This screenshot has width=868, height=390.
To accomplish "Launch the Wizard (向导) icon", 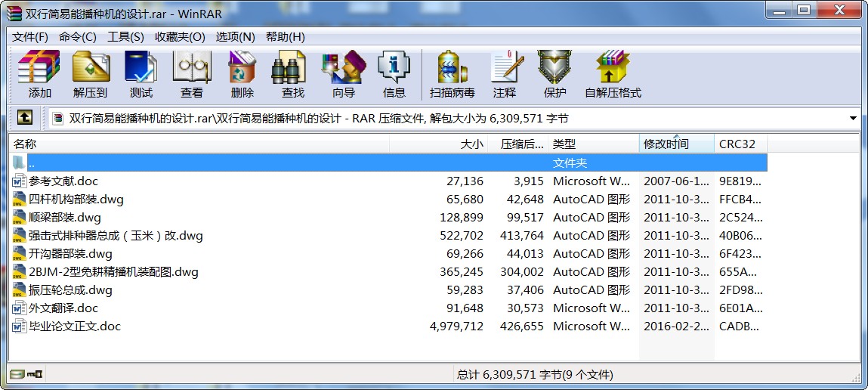I will click(x=344, y=68).
